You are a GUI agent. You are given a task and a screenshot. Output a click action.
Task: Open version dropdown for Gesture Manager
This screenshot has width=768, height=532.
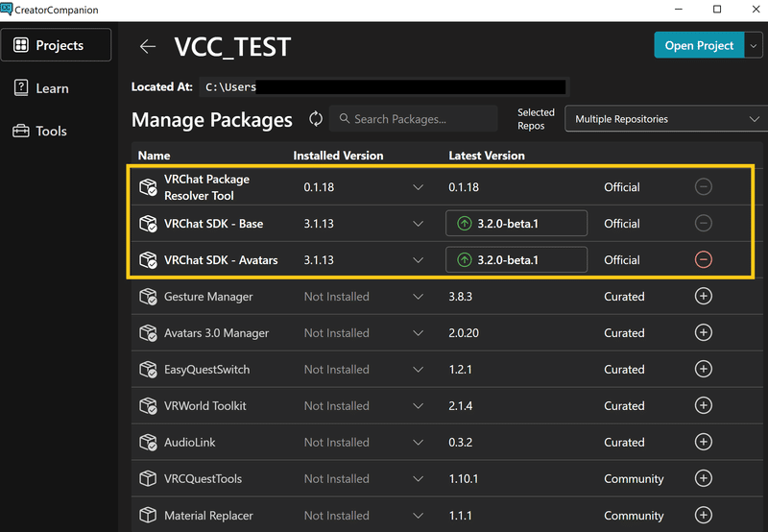(418, 297)
